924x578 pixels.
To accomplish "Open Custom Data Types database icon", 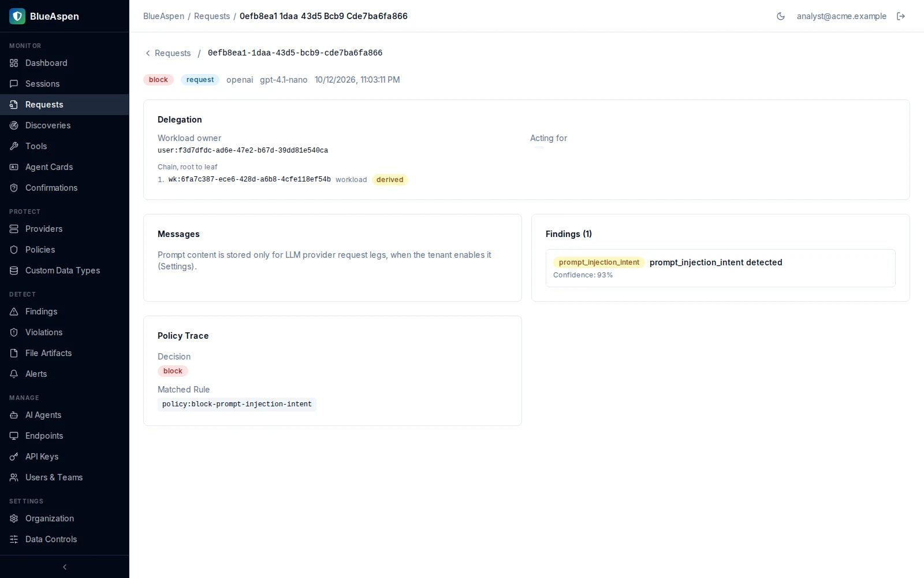I will [14, 271].
